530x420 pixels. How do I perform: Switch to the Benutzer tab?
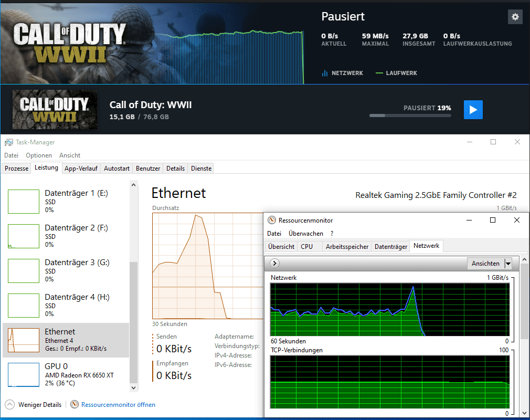pos(147,169)
